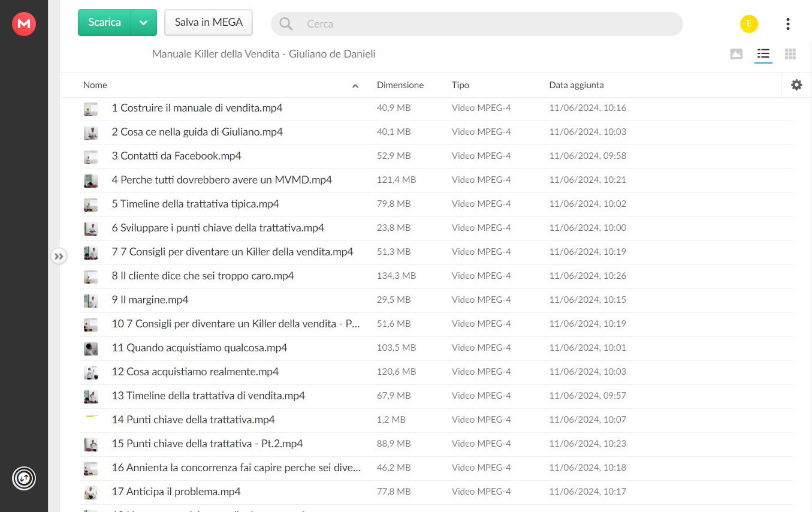The image size is (812, 512).
Task: Open the three-dot more options menu
Action: pos(787,24)
